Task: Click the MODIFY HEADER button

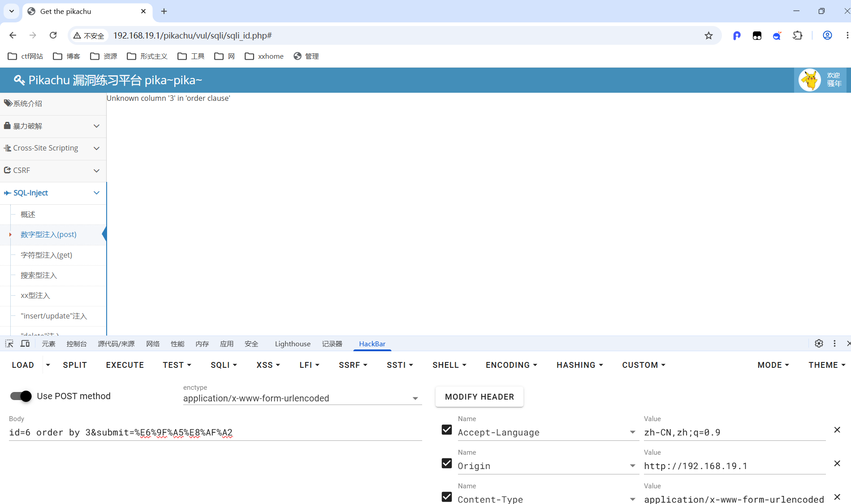Action: 479,397
